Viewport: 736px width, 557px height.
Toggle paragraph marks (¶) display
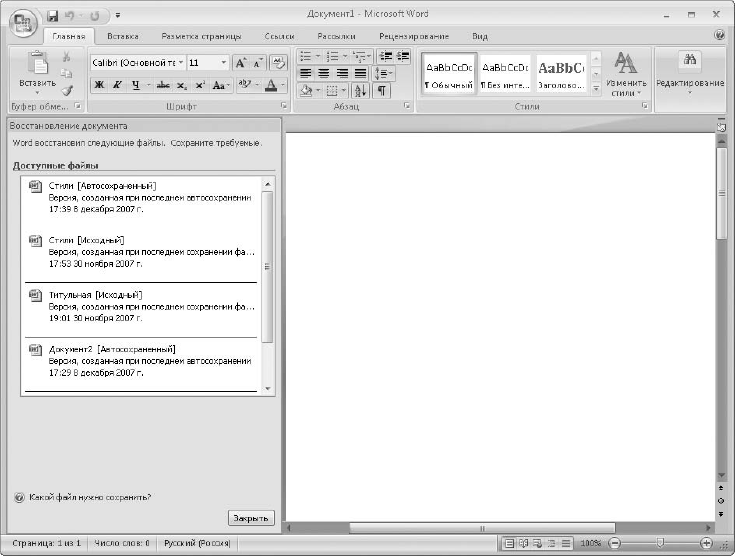pyautogui.click(x=382, y=91)
